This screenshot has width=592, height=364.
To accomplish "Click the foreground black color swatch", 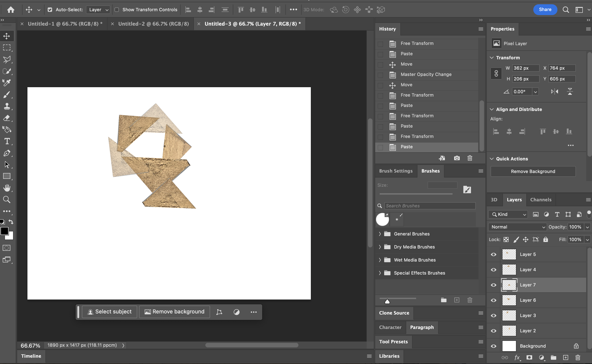I will point(4,231).
